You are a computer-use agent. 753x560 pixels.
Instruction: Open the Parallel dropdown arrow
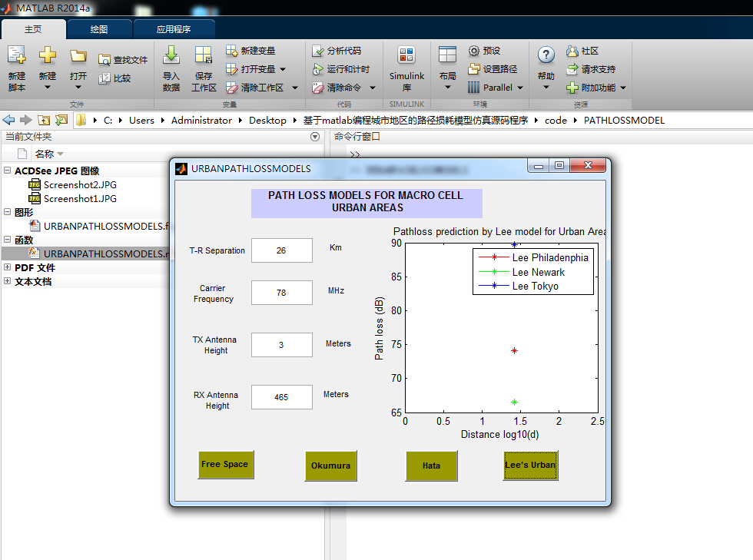coord(520,88)
